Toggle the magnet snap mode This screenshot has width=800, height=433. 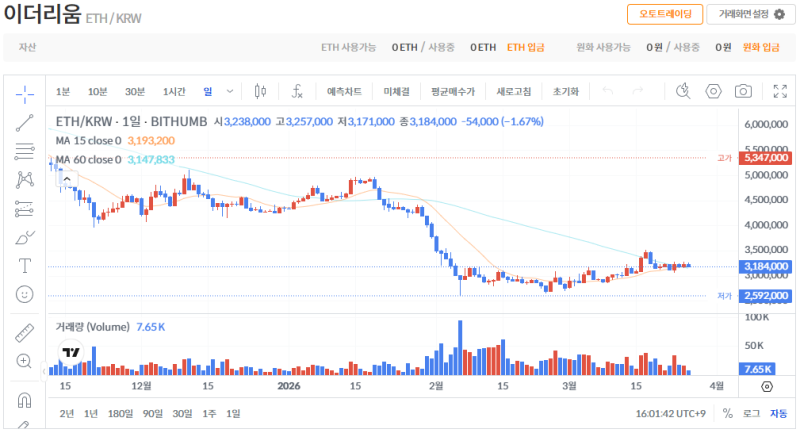pyautogui.click(x=24, y=400)
